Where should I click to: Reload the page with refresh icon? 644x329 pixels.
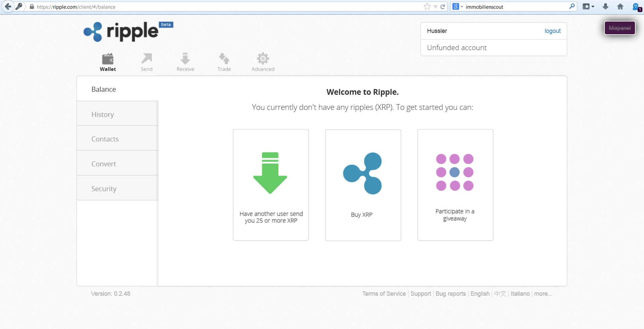click(x=443, y=7)
